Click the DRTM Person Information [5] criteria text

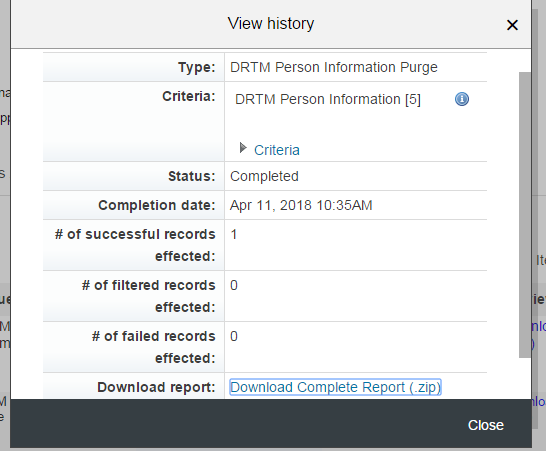tap(328, 99)
